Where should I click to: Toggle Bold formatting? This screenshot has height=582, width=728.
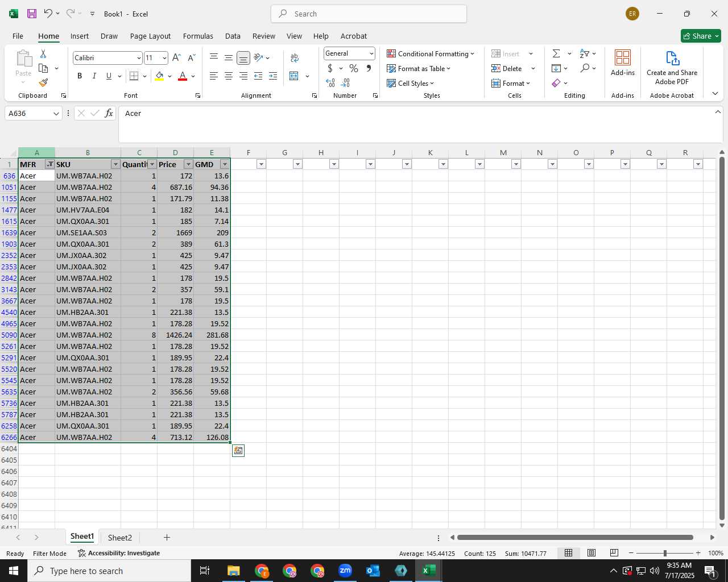[x=80, y=76]
